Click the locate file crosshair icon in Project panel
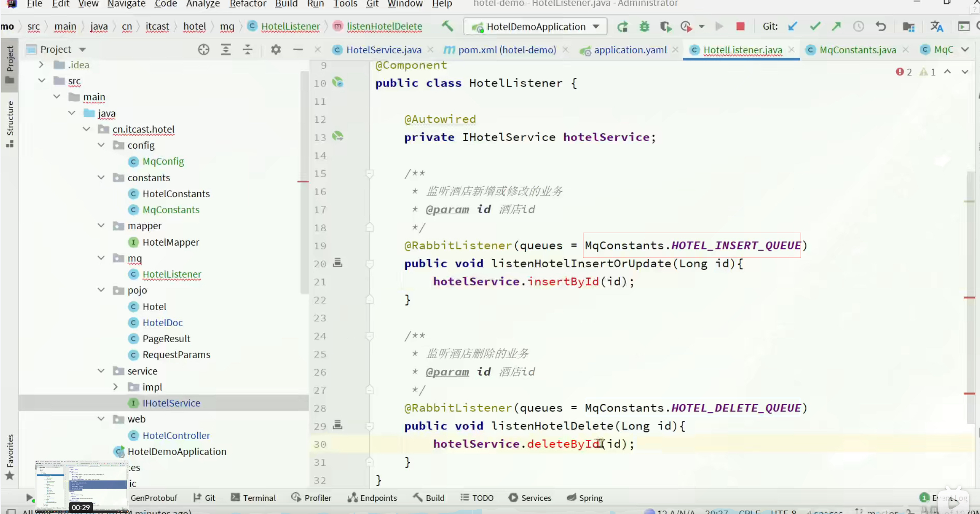 [x=204, y=49]
